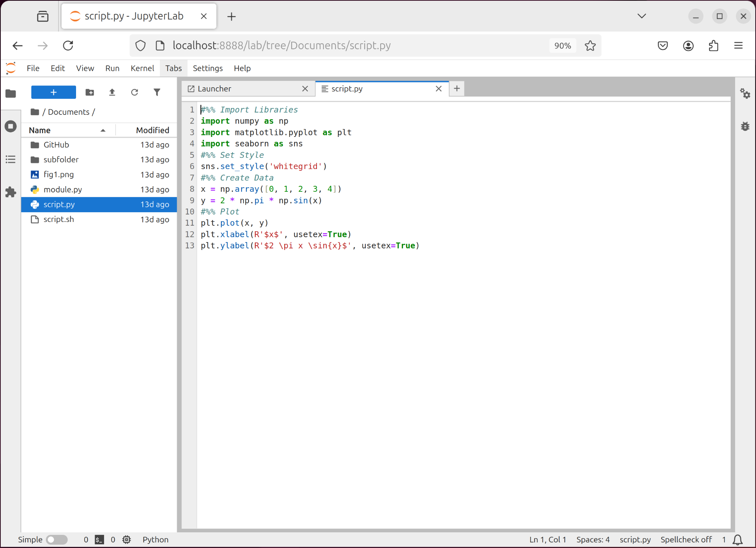
Task: Create a new folder in file browser
Action: coord(90,92)
